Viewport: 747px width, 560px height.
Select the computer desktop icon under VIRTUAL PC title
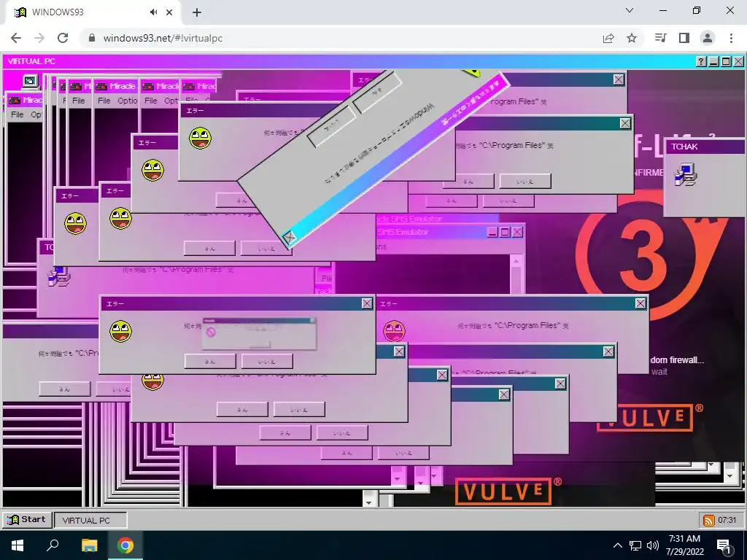pyautogui.click(x=31, y=82)
